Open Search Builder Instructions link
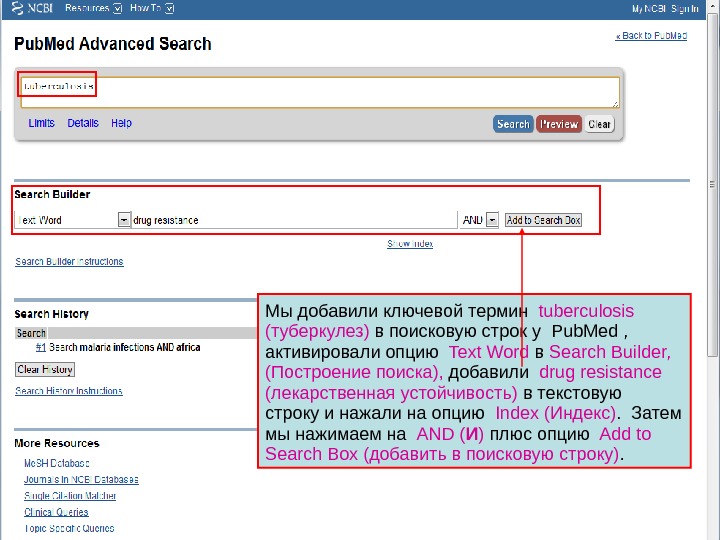Viewport: 720px width, 540px height. pyautogui.click(x=69, y=261)
